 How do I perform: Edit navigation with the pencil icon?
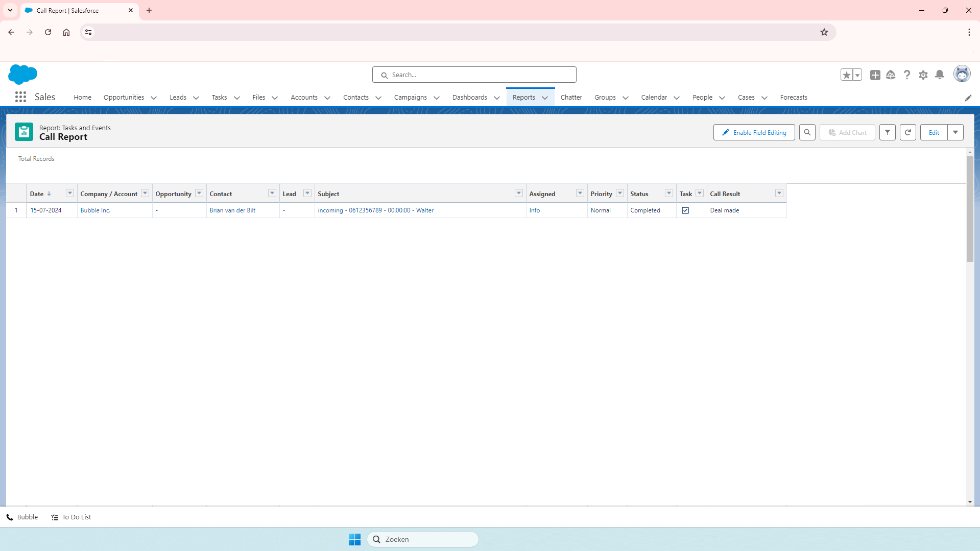968,98
